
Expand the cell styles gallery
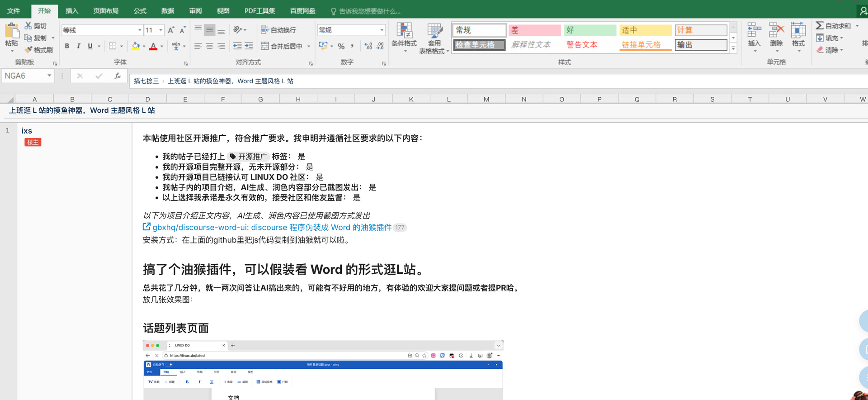pyautogui.click(x=733, y=48)
